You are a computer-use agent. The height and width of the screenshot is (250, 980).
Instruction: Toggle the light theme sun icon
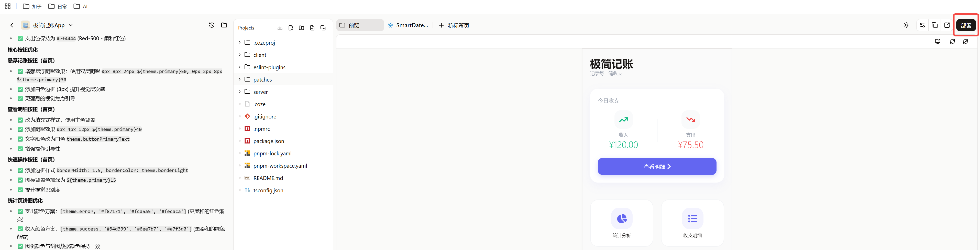click(x=906, y=25)
